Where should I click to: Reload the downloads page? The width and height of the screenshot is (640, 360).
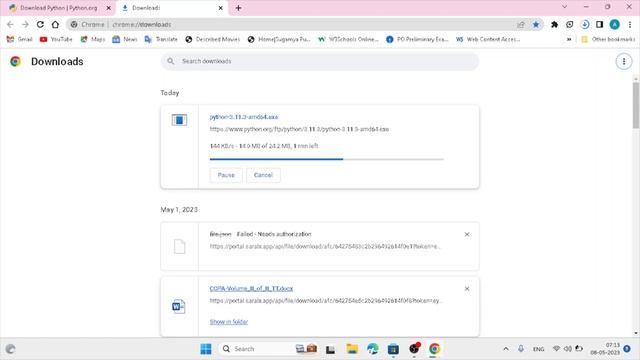[x=40, y=24]
